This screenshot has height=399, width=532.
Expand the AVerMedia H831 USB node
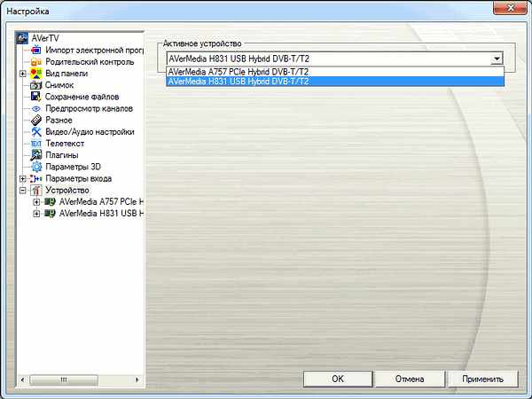(x=36, y=214)
